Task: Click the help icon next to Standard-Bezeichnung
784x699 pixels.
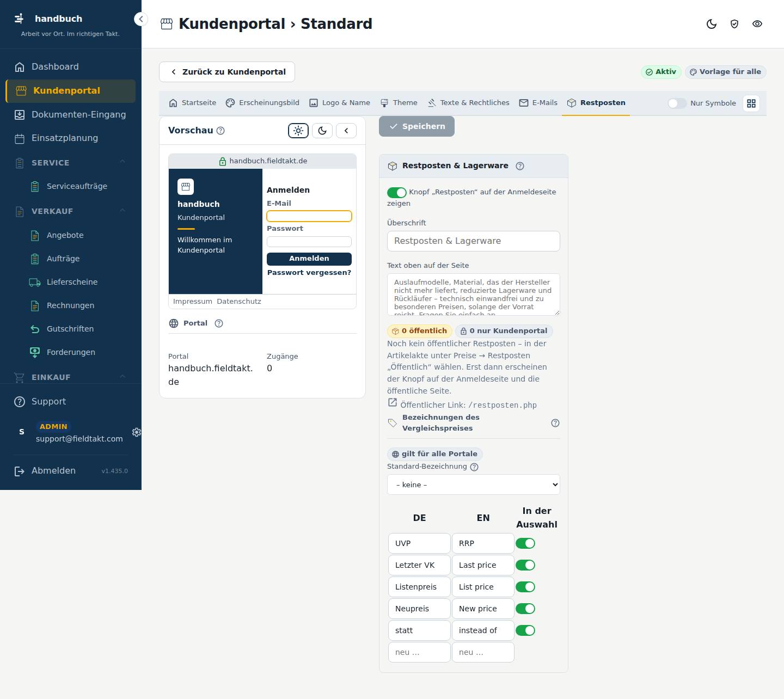Action: tap(474, 467)
